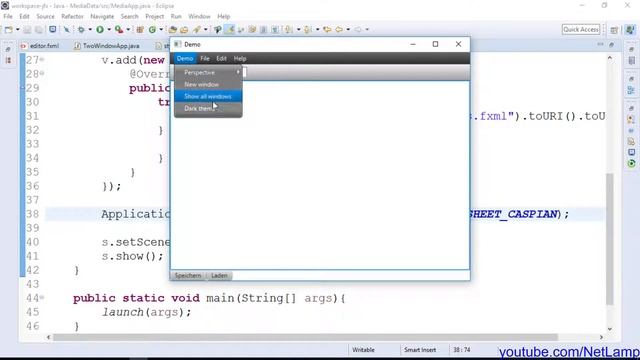Click the blue terminal icon in the toolbar

pyautogui.click(x=53, y=29)
